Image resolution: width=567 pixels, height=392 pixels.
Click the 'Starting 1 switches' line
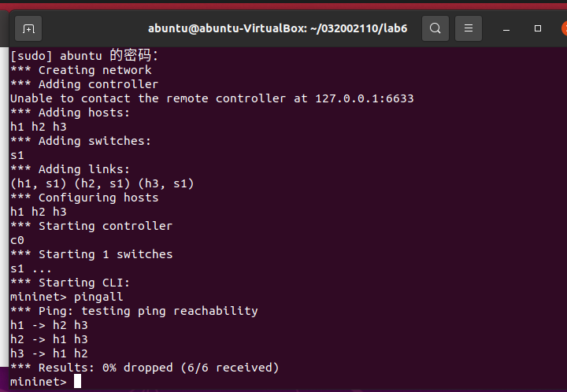[91, 255]
